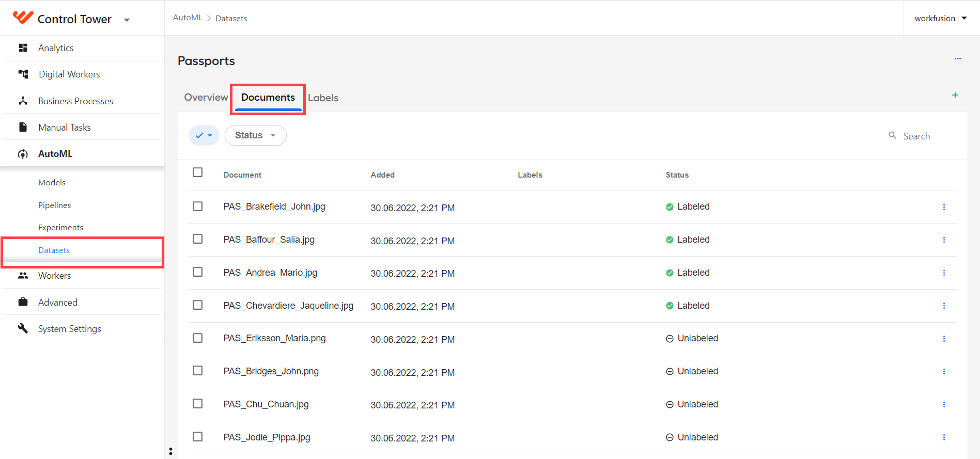Check the box for PAS_Chevardiere_Jaqueline.jpg
This screenshot has width=980, height=459.
tap(197, 305)
